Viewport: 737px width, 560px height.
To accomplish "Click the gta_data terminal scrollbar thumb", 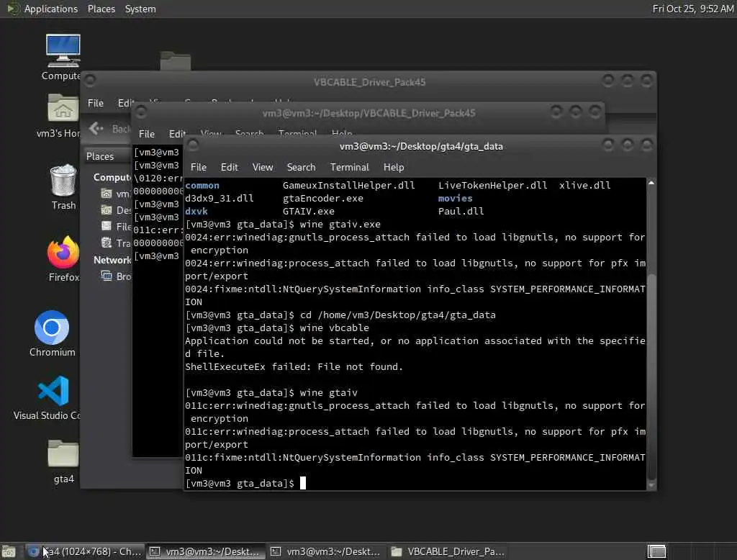I will [x=651, y=376].
